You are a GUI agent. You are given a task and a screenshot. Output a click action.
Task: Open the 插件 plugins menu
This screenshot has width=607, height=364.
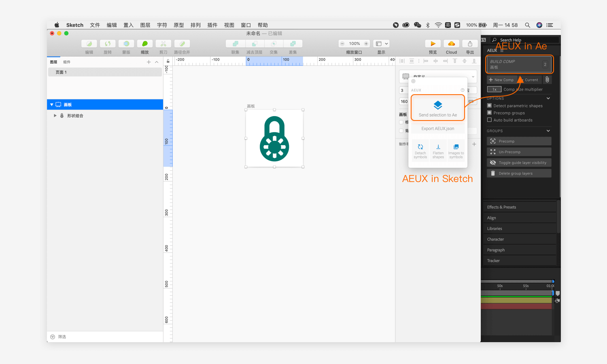pyautogui.click(x=212, y=25)
